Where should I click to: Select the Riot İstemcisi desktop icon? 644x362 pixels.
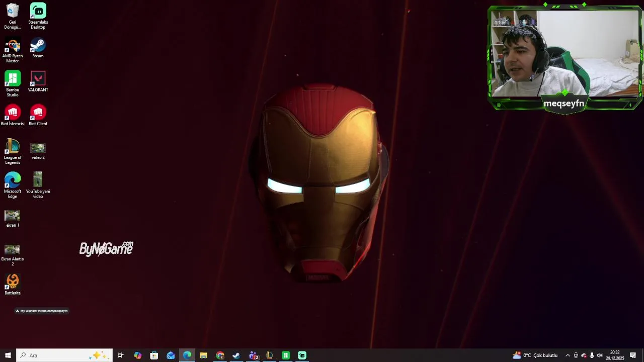13,115
